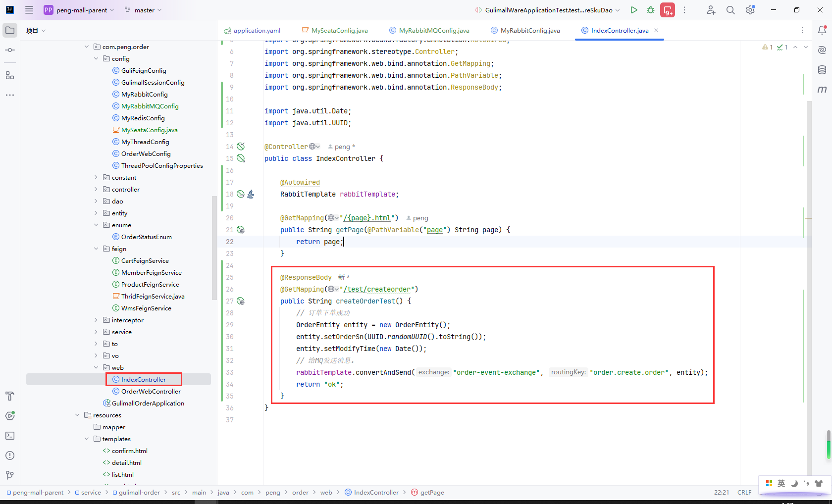Collapse the resources folder
The width and height of the screenshot is (832, 504).
[77, 415]
